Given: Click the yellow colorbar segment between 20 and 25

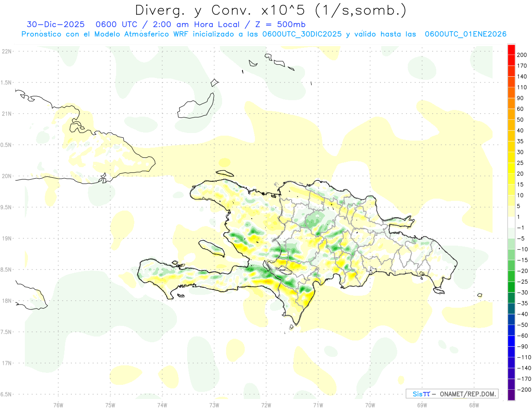Looking at the screenshot, I should tap(511, 168).
